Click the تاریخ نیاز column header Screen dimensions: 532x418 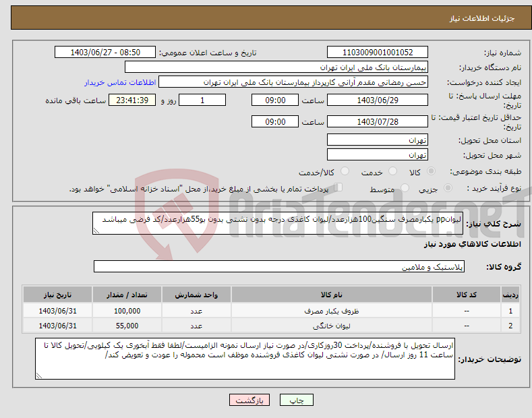coord(57,295)
